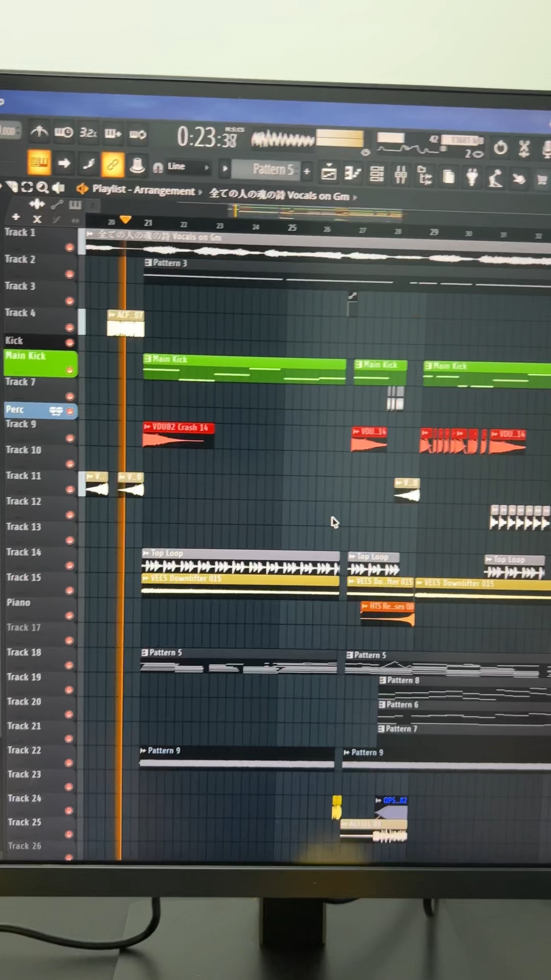Mute Track 4 using its round switch

pyautogui.click(x=69, y=327)
